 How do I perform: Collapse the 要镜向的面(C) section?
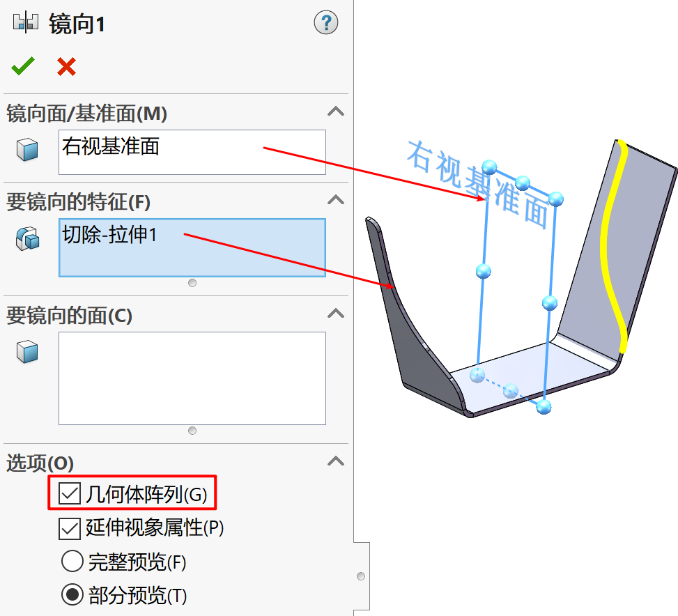[336, 313]
